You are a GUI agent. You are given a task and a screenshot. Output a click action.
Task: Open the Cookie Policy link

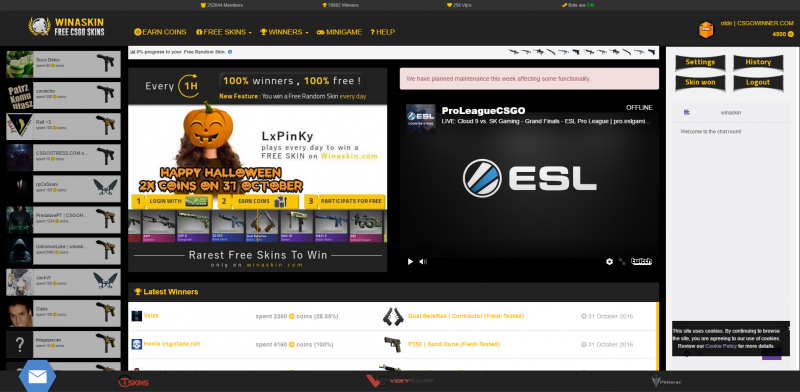pos(721,346)
